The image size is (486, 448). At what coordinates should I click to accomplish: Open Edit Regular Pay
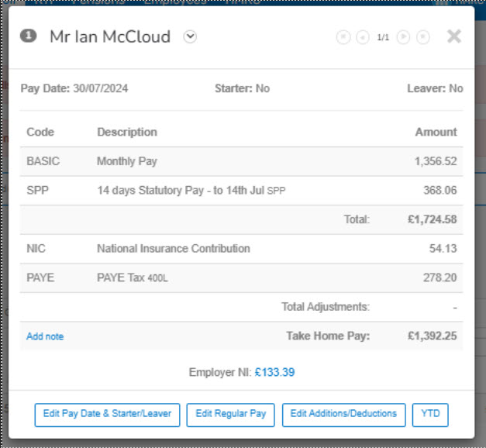pos(230,414)
